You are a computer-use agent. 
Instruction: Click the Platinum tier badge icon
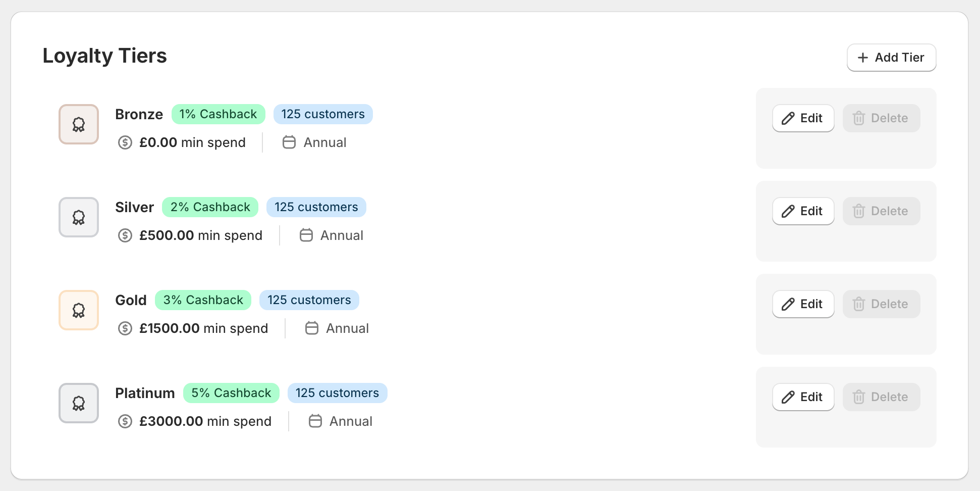click(x=79, y=403)
